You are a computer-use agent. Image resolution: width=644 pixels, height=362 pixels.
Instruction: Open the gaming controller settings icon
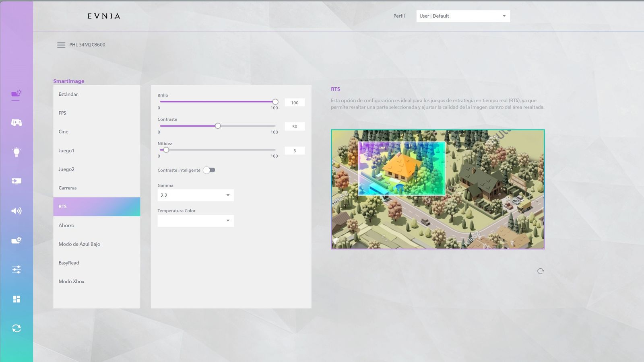point(16,123)
